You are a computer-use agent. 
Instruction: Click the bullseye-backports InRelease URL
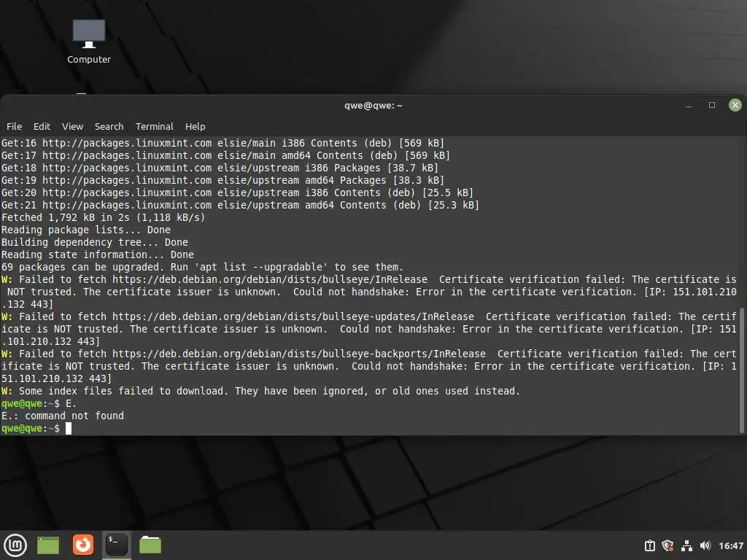[x=299, y=354]
